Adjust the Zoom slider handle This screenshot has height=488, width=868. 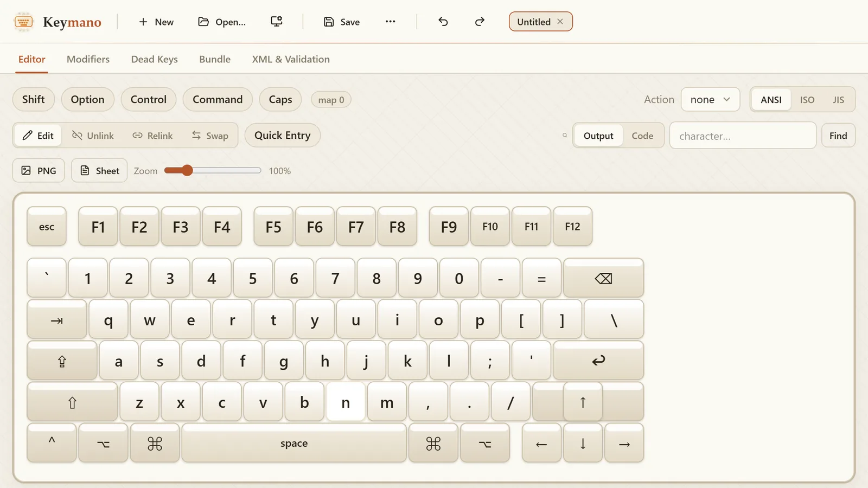point(187,170)
